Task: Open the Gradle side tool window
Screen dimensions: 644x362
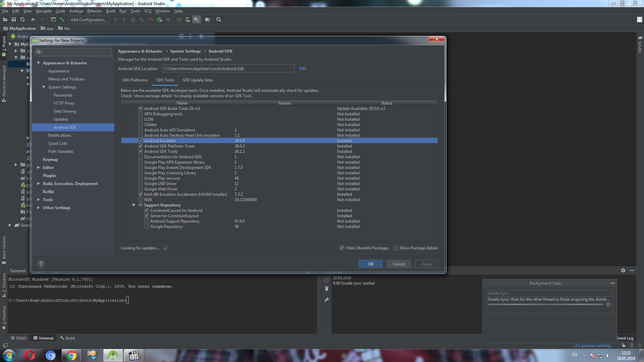Action: pyautogui.click(x=640, y=44)
